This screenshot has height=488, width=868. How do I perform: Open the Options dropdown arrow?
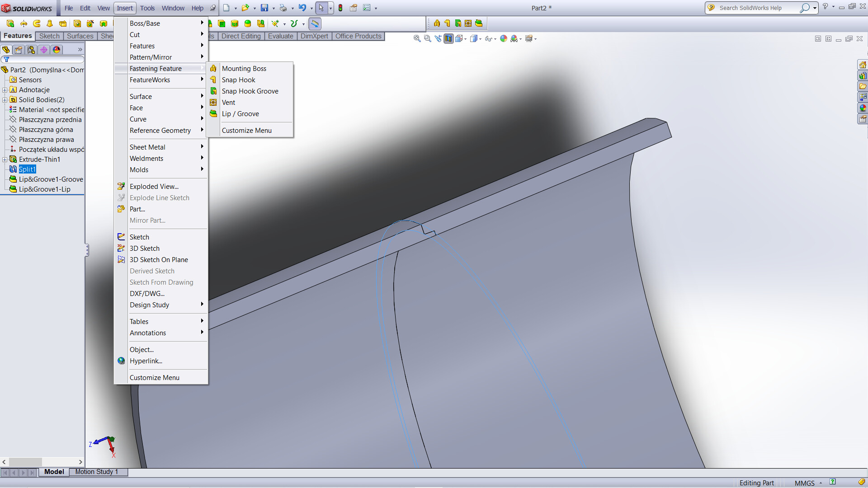(x=376, y=9)
